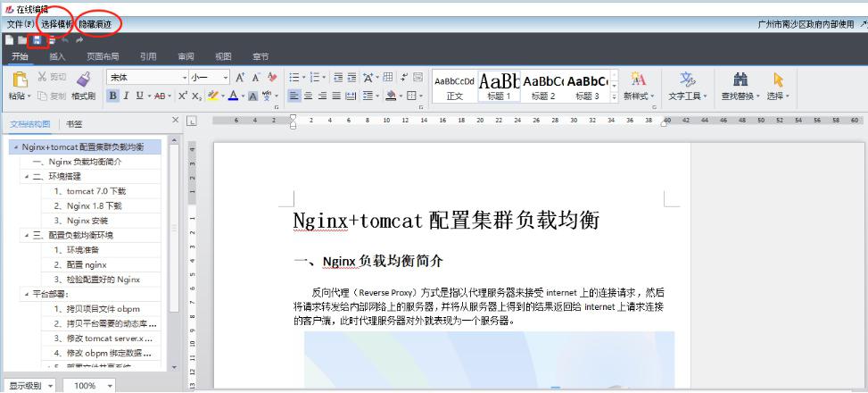Screen dimensions: 868x393
Task: Click the 查找替换 binoculars icon
Action: [x=740, y=79]
